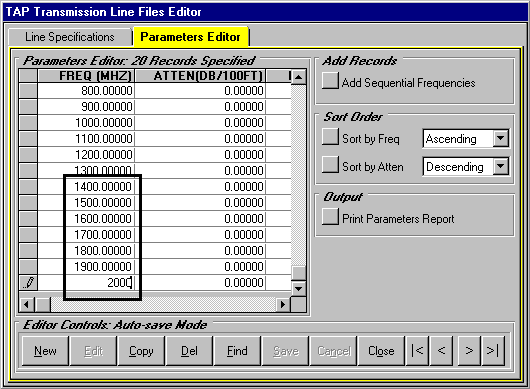Click the Copy record button
This screenshot has width=530, height=389.
pos(141,351)
